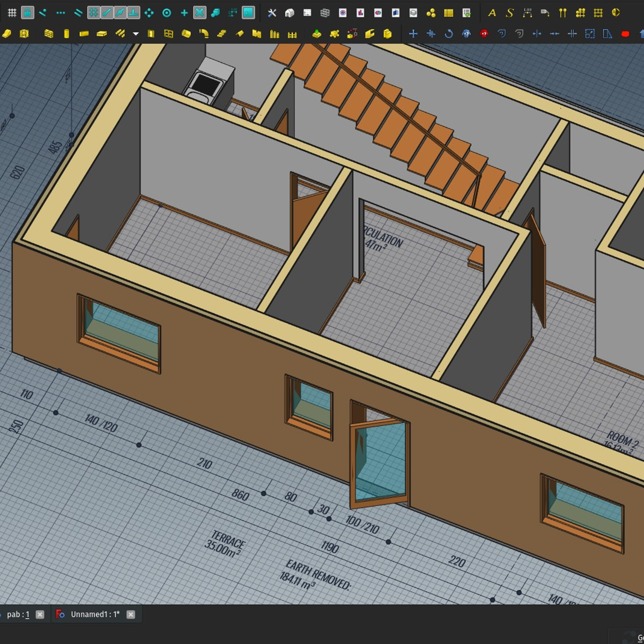This screenshot has height=644, width=644.
Task: Select the text annotation A tool
Action: [x=492, y=13]
